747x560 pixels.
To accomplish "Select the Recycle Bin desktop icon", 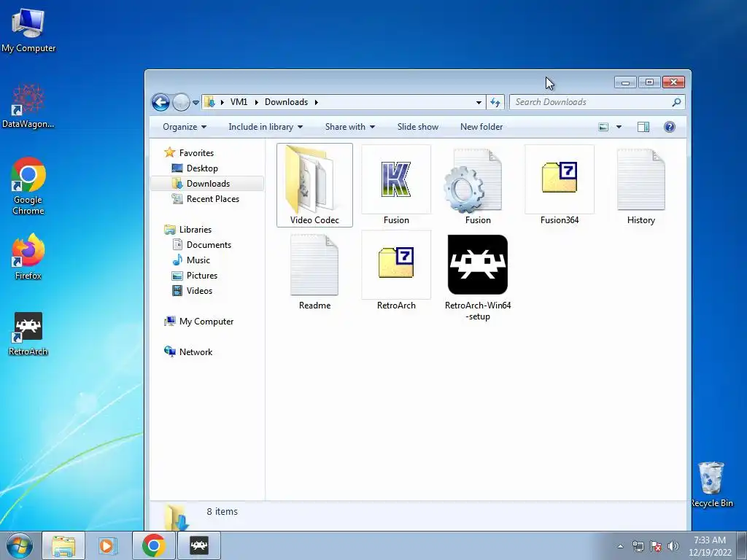I will (711, 485).
